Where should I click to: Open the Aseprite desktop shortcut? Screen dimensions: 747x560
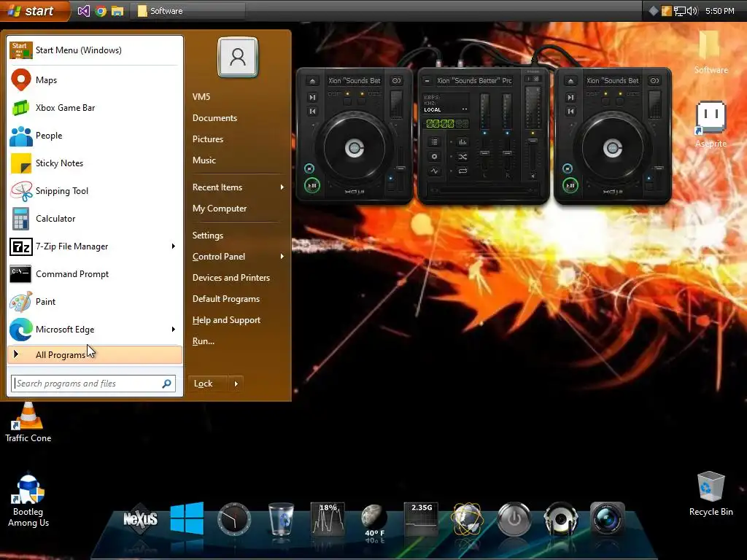click(x=711, y=124)
